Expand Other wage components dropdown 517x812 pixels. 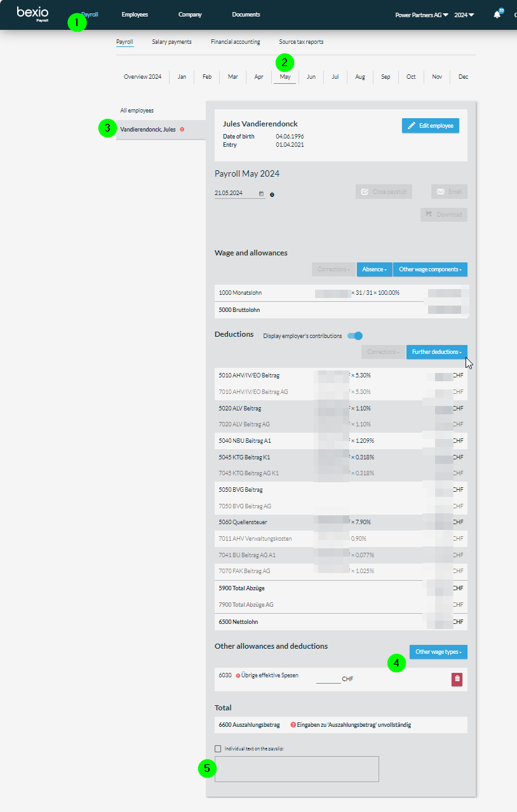[x=430, y=269]
